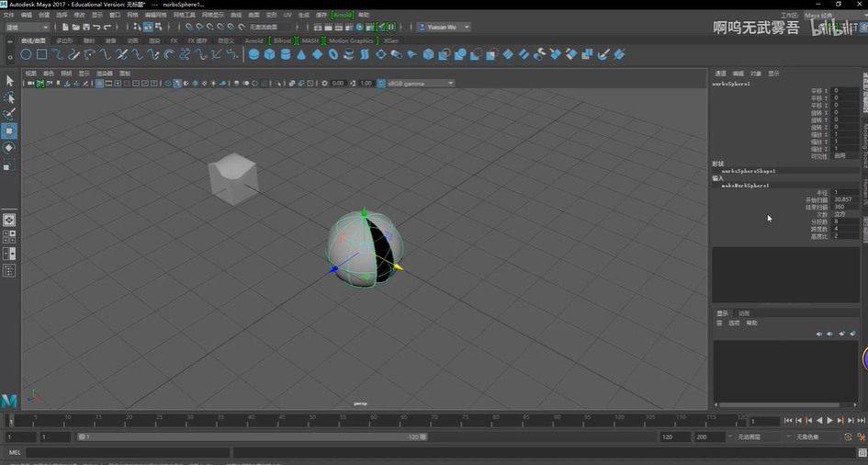Open the shelf options menu gear icon
Image resolution: width=868 pixels, height=465 pixels.
(9, 56)
